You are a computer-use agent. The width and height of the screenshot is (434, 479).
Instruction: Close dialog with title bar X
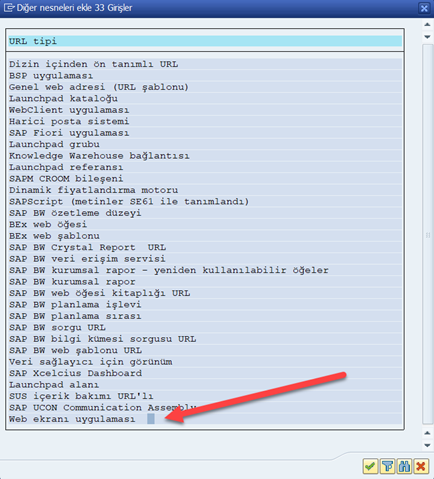tap(424, 8)
